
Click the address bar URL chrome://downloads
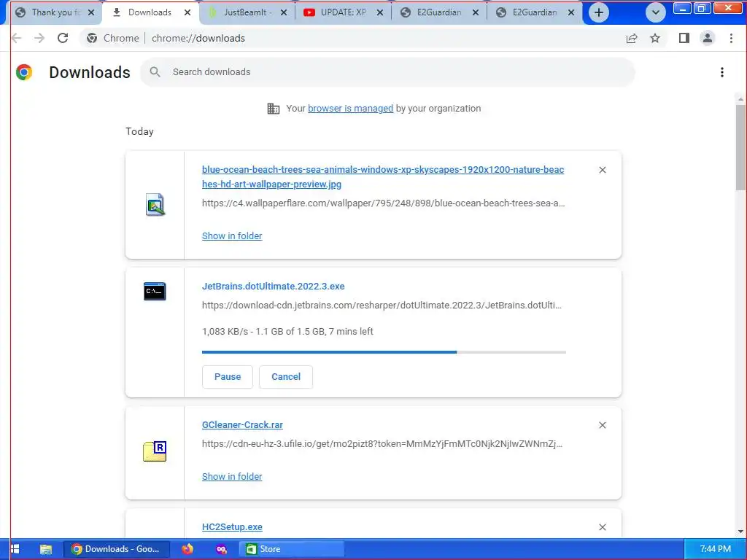tap(198, 38)
